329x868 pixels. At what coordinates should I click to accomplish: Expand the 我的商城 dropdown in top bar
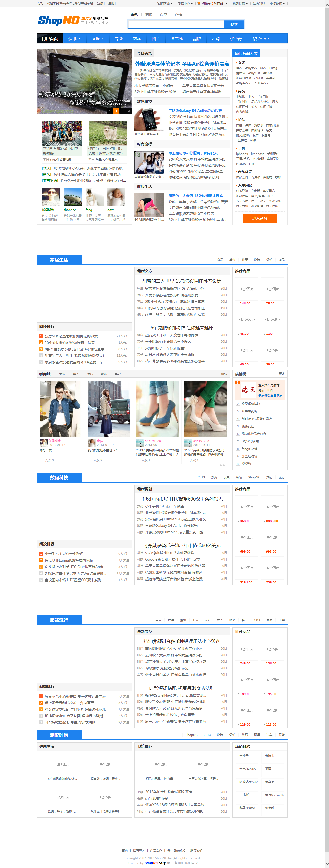click(x=165, y=3)
